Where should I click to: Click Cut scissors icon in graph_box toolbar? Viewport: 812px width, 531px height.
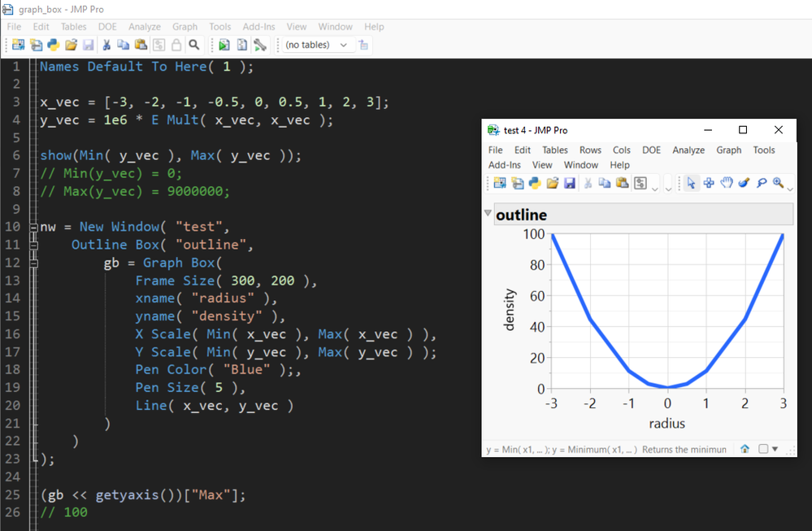point(106,45)
